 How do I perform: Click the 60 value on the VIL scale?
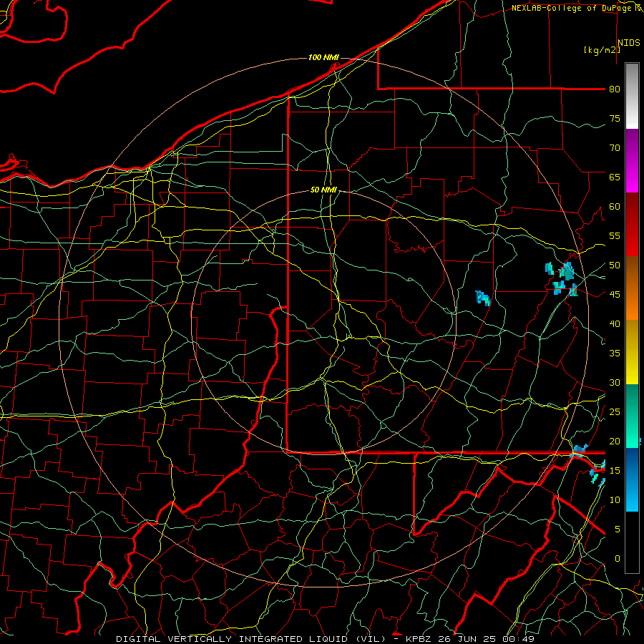point(615,207)
